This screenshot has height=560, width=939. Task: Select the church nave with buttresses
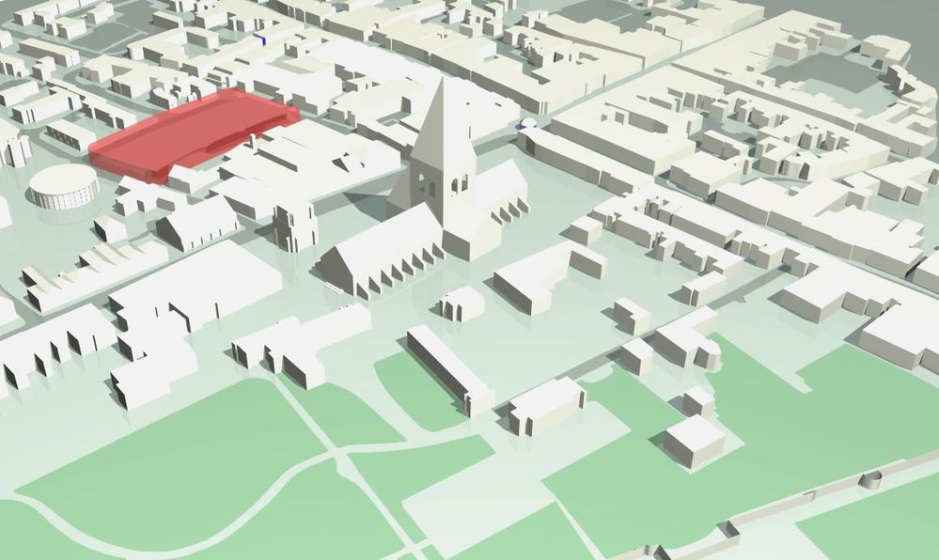tap(382, 252)
